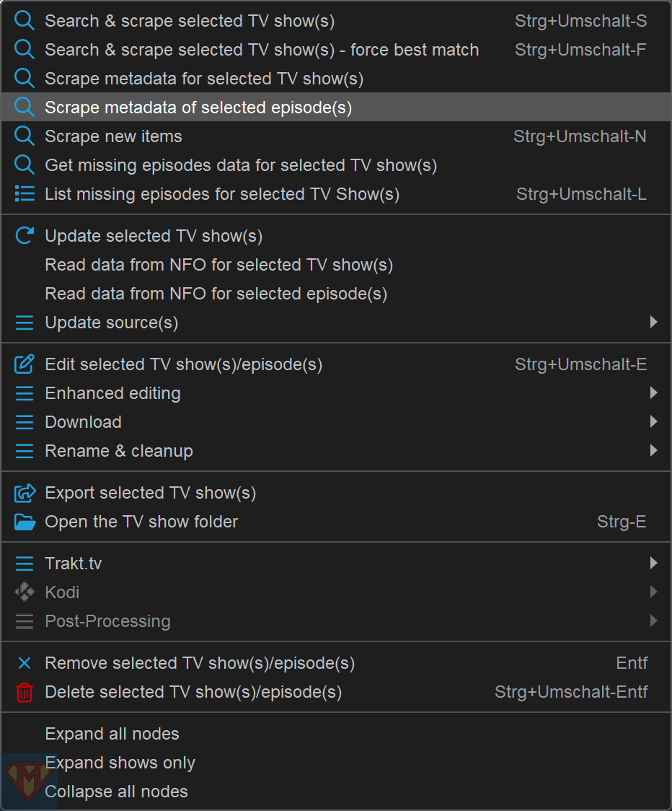Expand the Rename & cleanup submenu arrow
672x811 pixels.
(x=653, y=450)
